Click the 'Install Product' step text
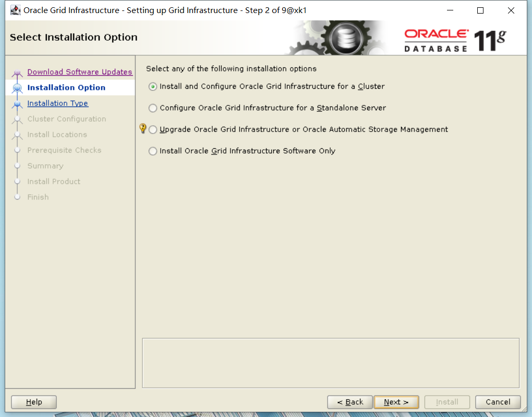The image size is (532, 417). [x=54, y=181]
